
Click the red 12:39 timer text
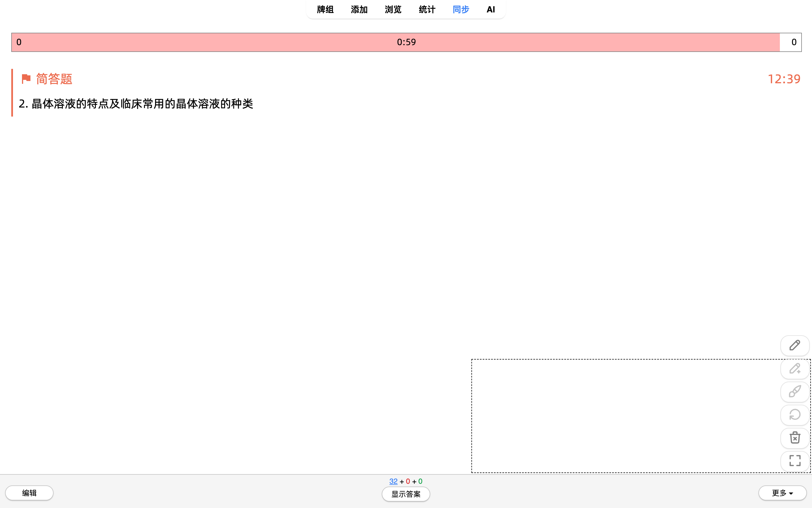tap(784, 79)
